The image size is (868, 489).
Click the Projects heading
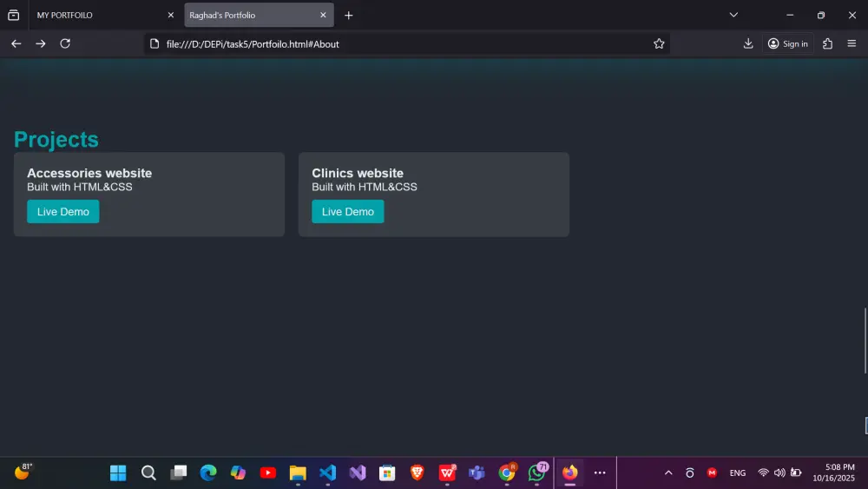pos(56,140)
